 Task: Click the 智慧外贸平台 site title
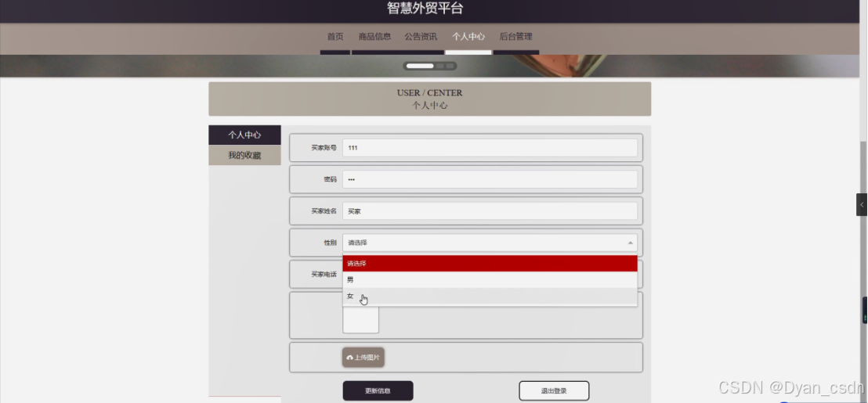tap(425, 9)
